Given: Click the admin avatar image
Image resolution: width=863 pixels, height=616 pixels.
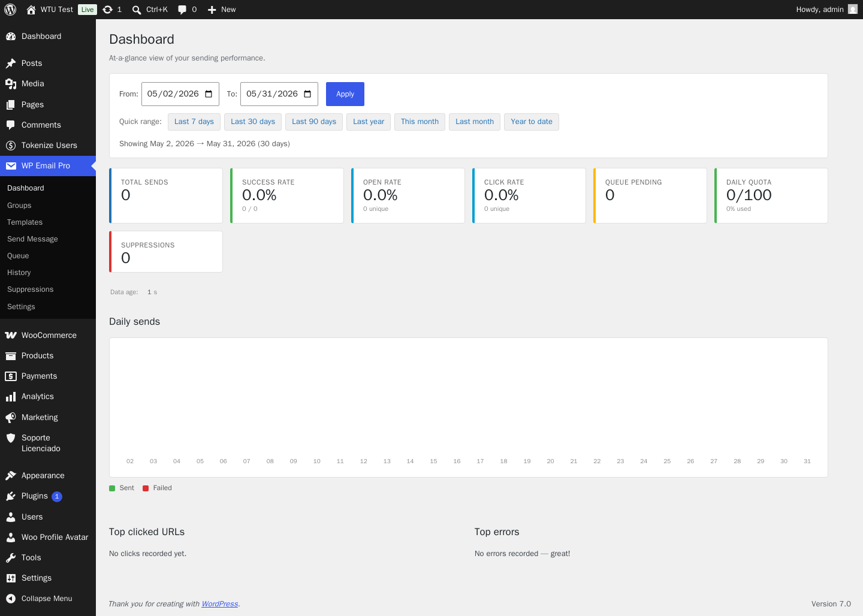Looking at the screenshot, I should pyautogui.click(x=853, y=9).
